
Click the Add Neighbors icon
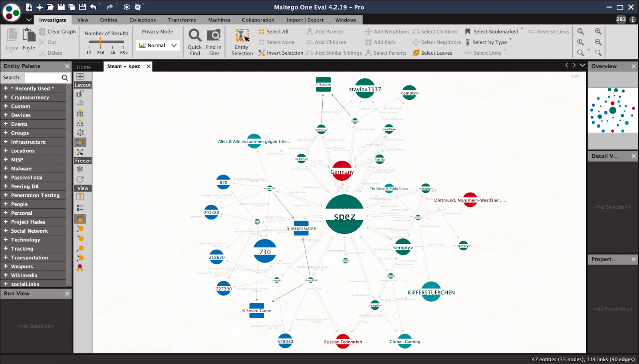coord(368,32)
